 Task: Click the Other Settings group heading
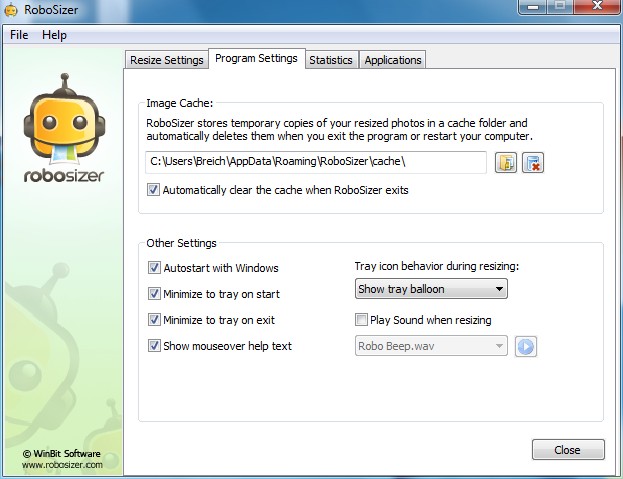(x=181, y=243)
